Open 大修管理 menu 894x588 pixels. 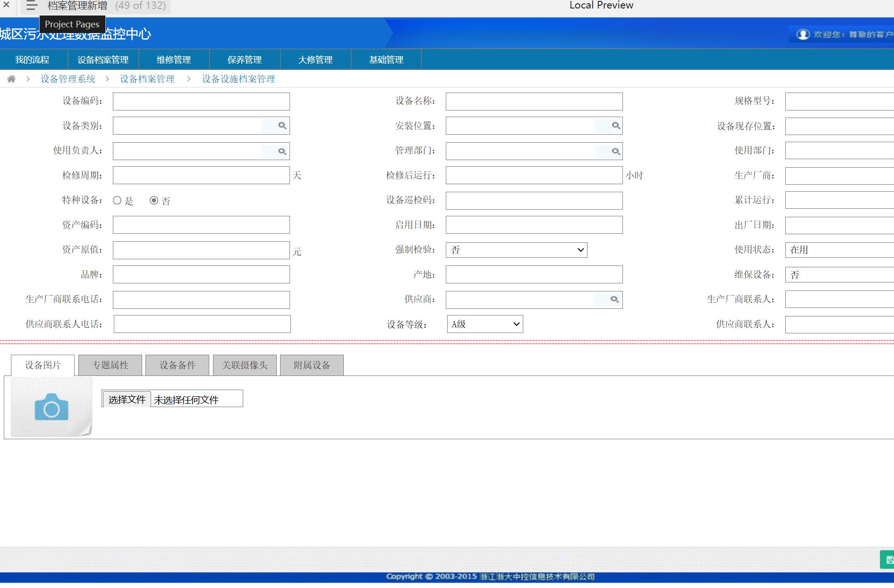tap(315, 60)
